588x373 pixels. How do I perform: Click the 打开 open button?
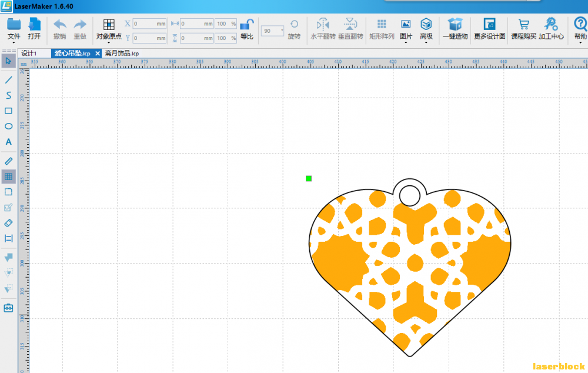coord(34,28)
